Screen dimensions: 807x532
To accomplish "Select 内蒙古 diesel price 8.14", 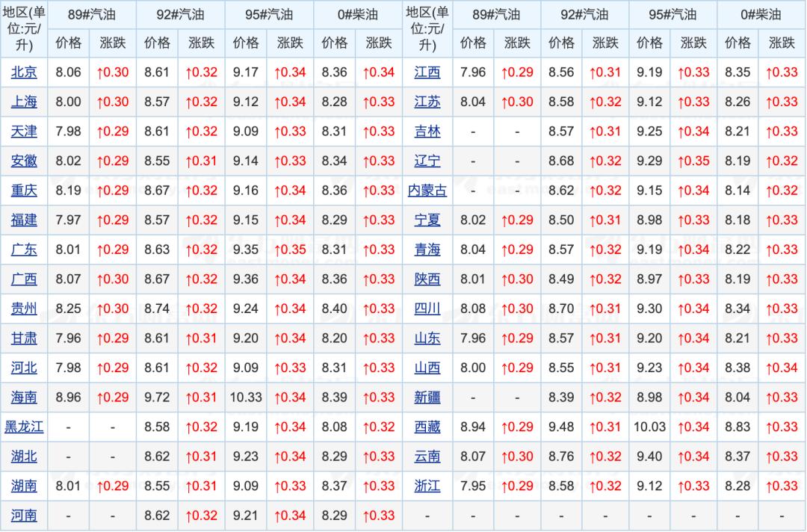I will [738, 191].
